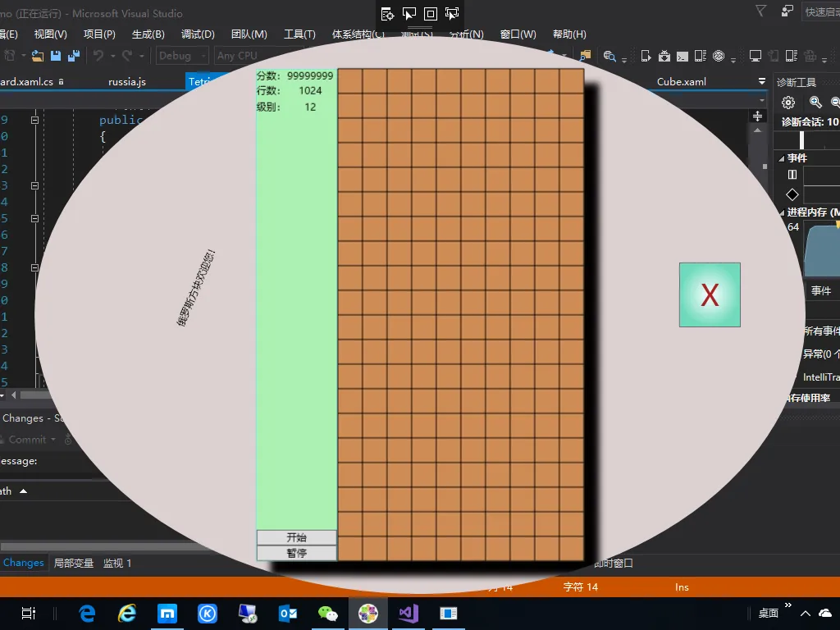840x630 pixels.
Task: Switch to the Cube.xaml editor tab
Action: click(x=682, y=81)
